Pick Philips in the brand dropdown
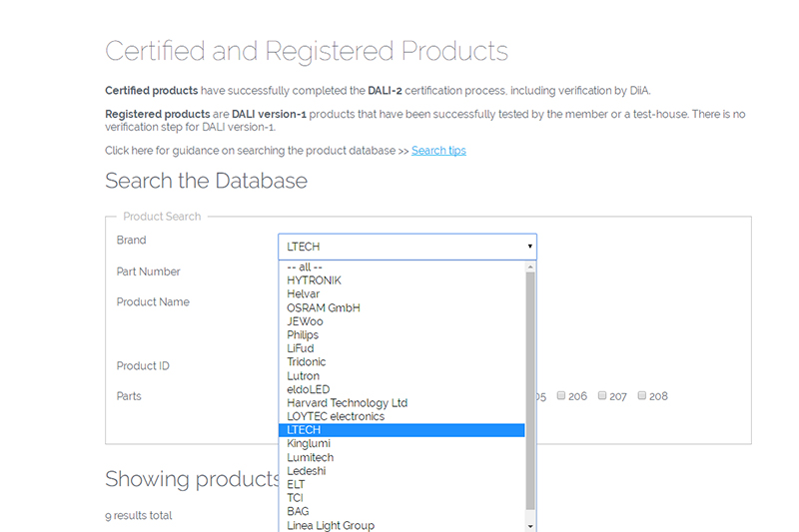Viewport: 799px width, 532px height. pyautogui.click(x=402, y=335)
